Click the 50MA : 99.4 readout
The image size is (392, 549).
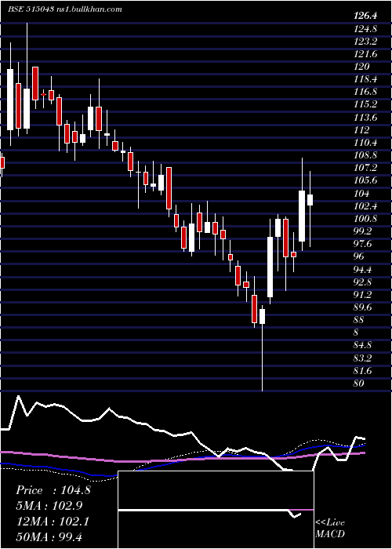tap(49, 536)
